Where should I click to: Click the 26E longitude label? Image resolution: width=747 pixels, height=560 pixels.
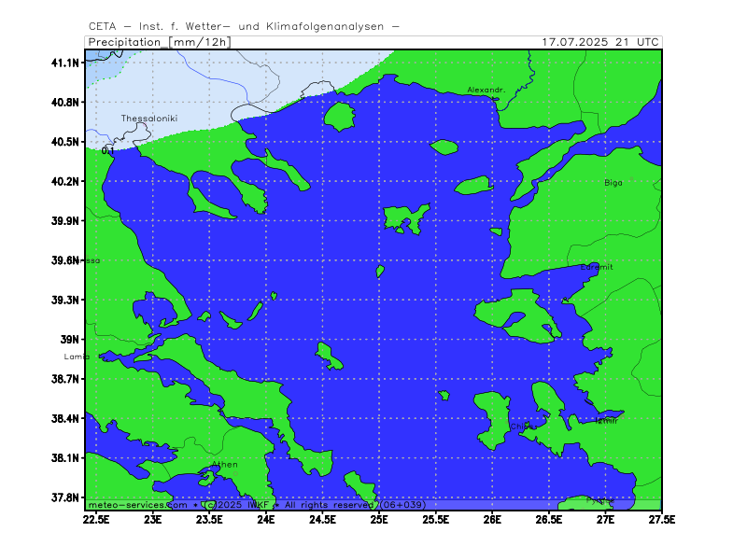[492, 520]
